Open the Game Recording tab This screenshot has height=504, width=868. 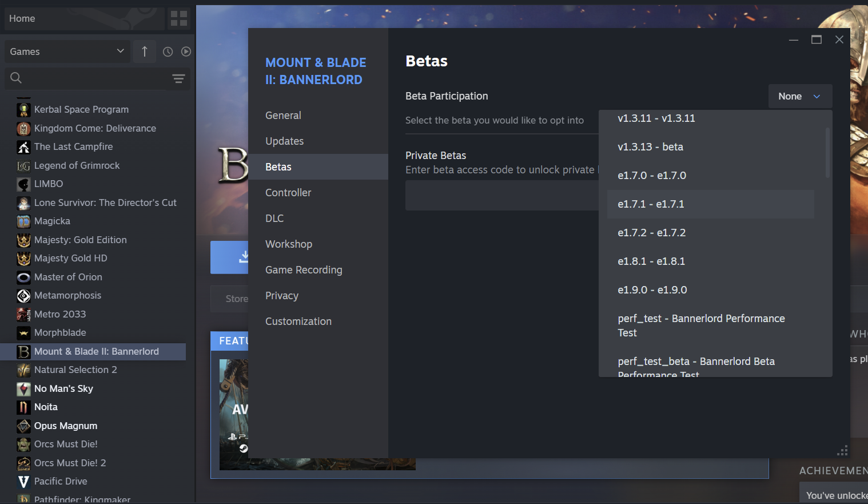[x=318, y=270]
